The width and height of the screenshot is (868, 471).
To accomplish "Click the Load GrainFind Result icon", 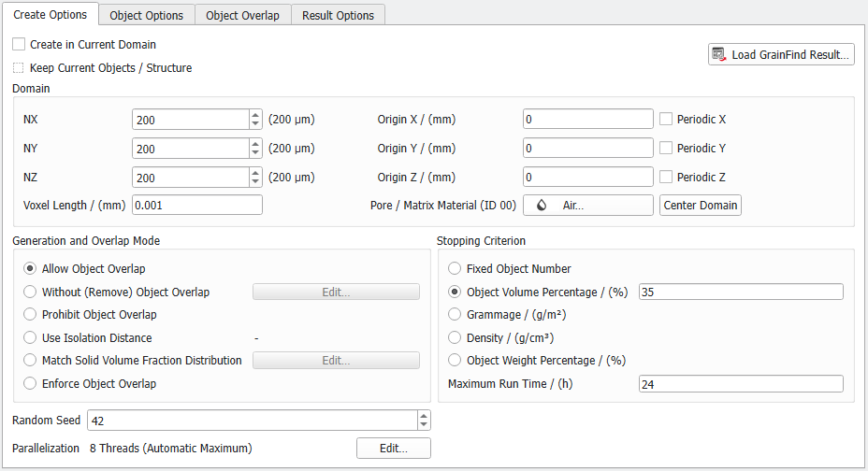I will pos(718,54).
